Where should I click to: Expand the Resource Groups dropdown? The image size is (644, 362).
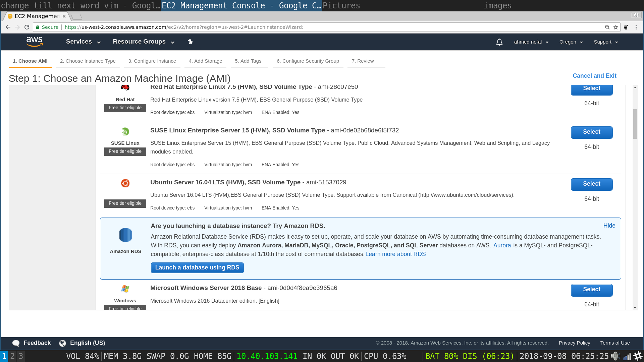click(144, 42)
